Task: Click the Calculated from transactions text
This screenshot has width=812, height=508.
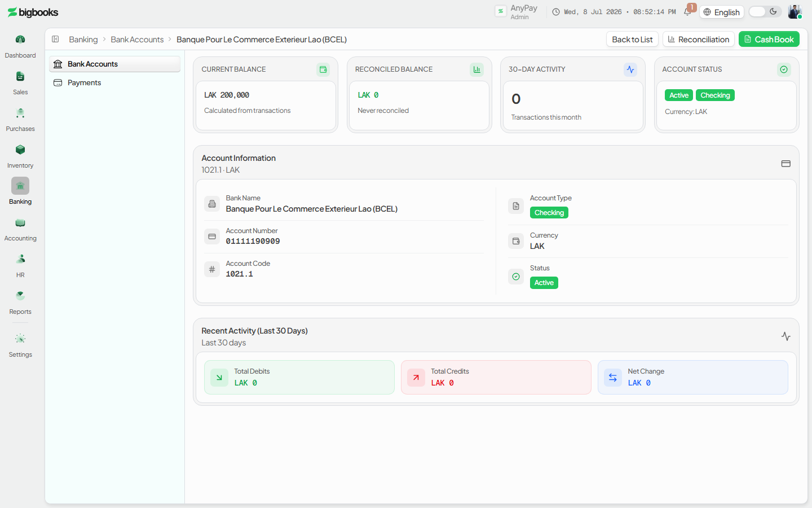Action: [x=247, y=111]
